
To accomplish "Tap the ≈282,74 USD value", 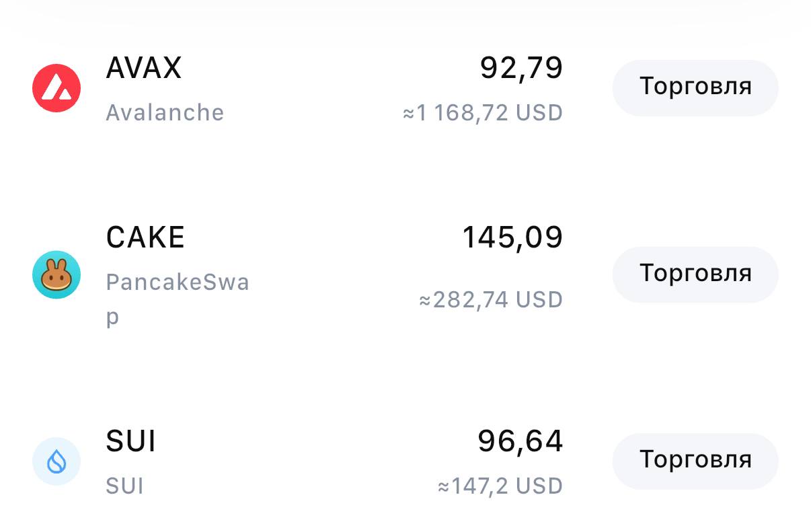I will coord(491,300).
